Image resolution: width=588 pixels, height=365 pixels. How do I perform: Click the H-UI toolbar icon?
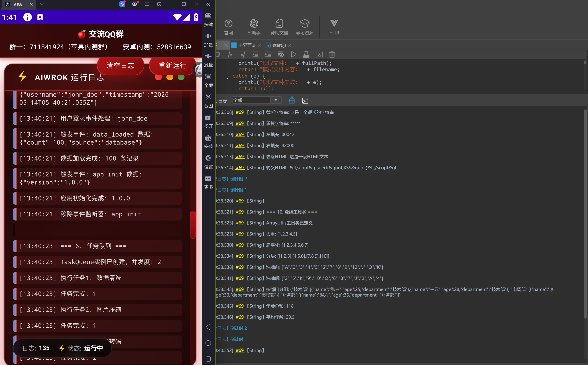334,27
